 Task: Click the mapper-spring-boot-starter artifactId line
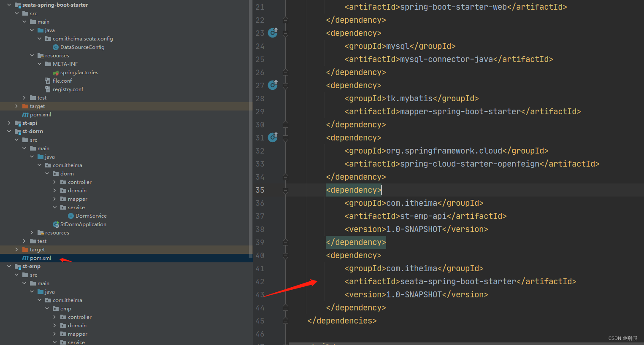(x=463, y=111)
